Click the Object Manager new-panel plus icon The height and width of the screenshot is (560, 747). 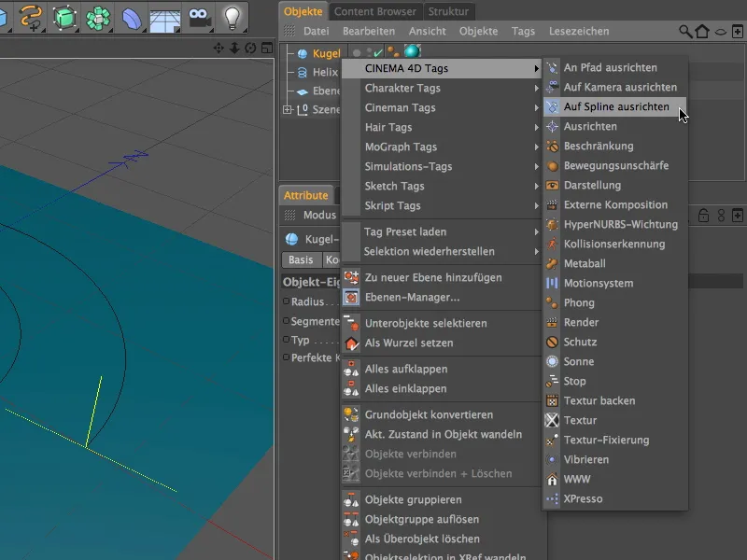(738, 32)
